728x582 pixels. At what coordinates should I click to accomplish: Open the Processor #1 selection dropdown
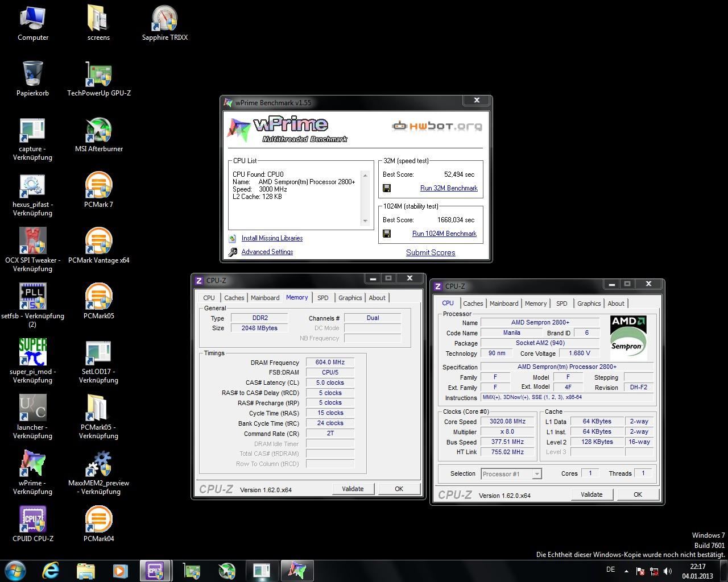click(511, 473)
